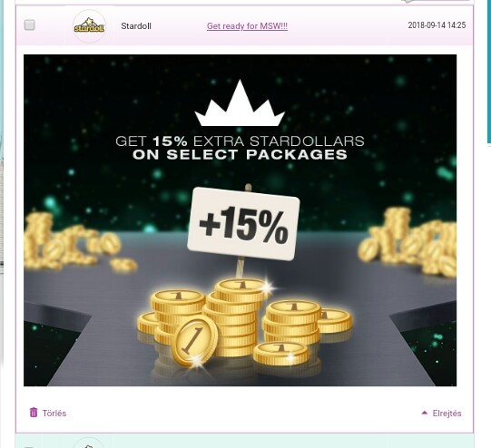Click the trash can delete icon
Screen dimensions: 491x448
pos(34,413)
